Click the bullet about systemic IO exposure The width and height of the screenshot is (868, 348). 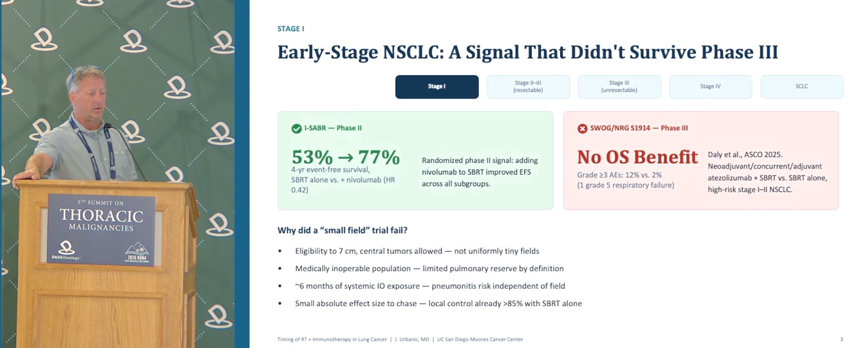[430, 286]
